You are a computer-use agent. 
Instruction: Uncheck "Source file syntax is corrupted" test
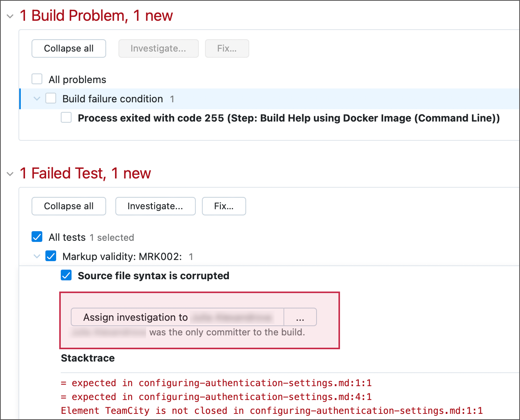(x=66, y=275)
